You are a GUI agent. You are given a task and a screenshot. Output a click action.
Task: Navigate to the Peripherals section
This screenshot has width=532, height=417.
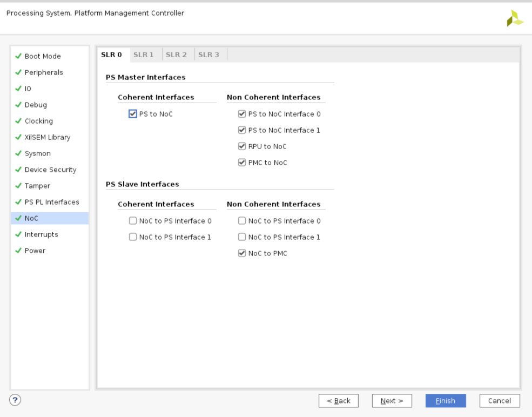pyautogui.click(x=44, y=72)
